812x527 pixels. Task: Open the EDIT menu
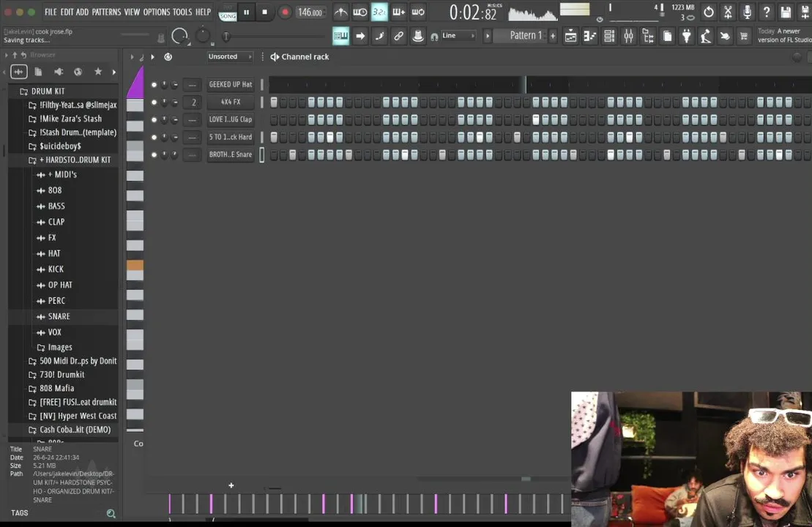[x=67, y=12]
